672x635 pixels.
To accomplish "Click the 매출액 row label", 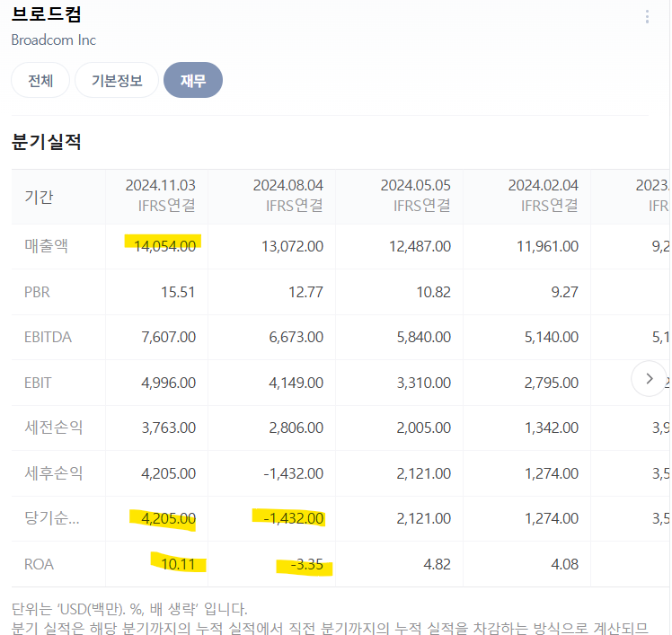I will coord(47,246).
